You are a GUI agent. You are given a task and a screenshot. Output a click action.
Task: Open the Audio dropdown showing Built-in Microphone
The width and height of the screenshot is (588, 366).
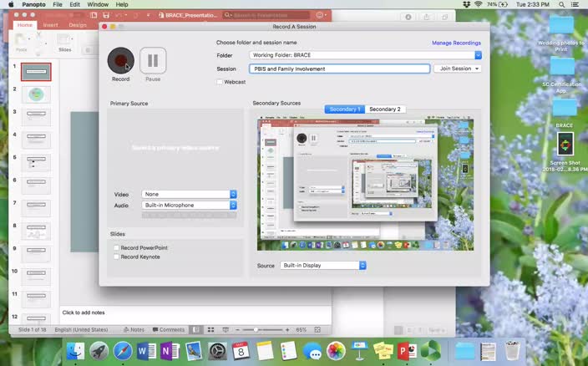(190, 205)
